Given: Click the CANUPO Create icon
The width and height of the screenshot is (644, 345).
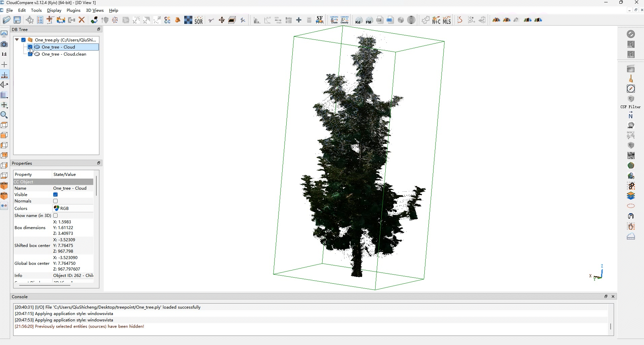Looking at the screenshot, I should click(334, 20).
